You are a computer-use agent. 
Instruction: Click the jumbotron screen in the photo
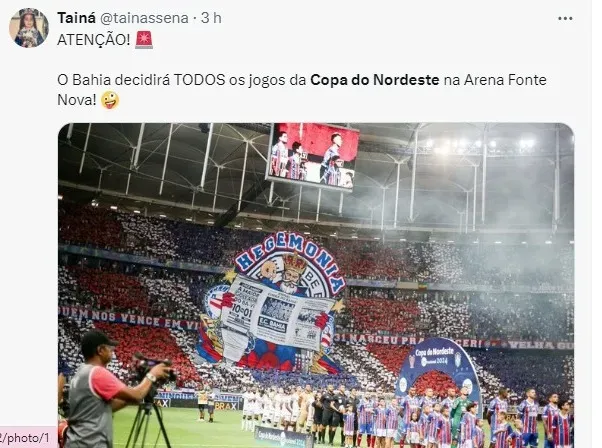coord(313,157)
